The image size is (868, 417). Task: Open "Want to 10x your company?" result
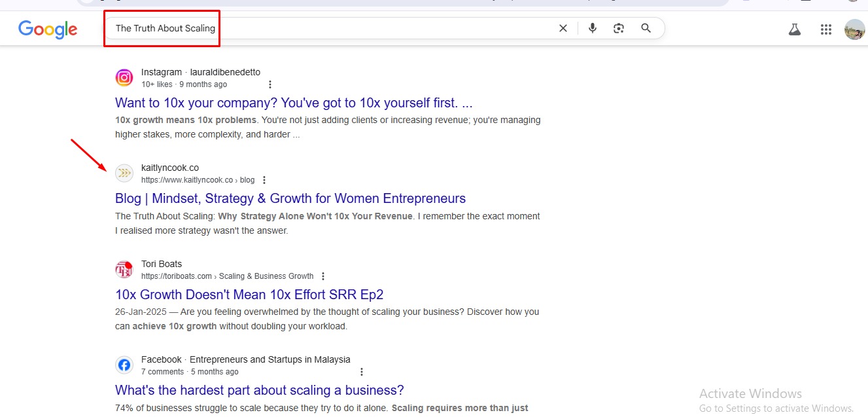tap(294, 103)
